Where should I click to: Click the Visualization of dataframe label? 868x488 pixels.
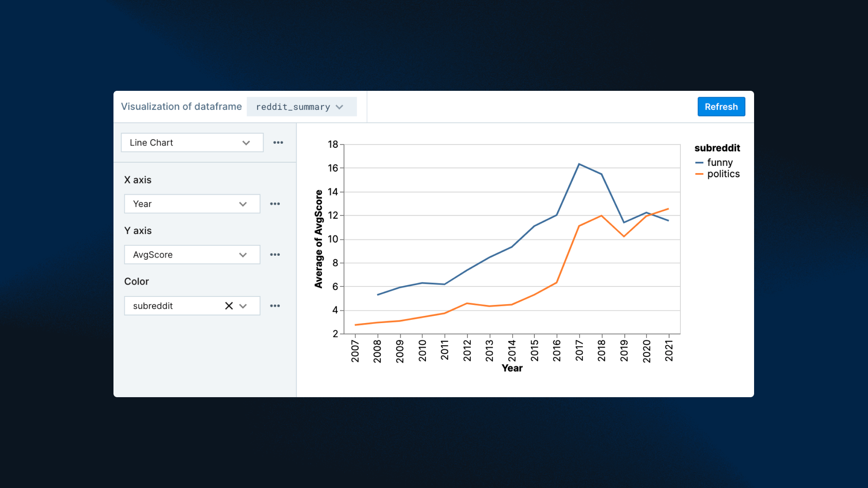pos(181,107)
